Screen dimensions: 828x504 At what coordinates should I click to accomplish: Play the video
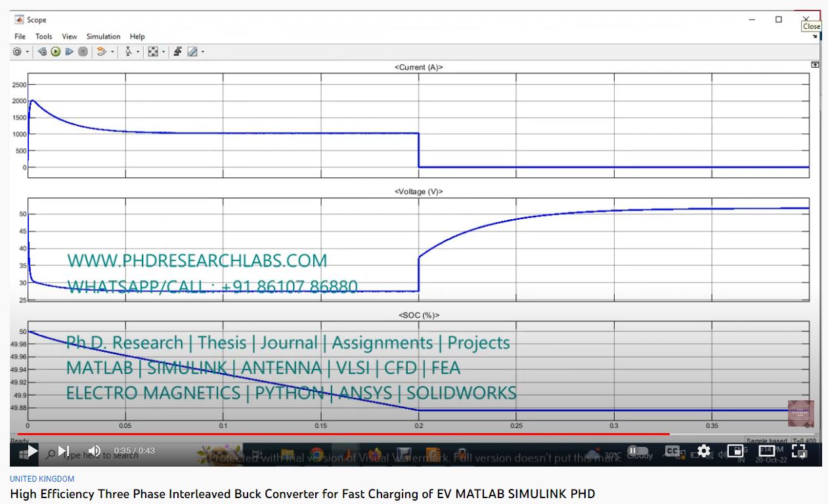click(x=32, y=451)
